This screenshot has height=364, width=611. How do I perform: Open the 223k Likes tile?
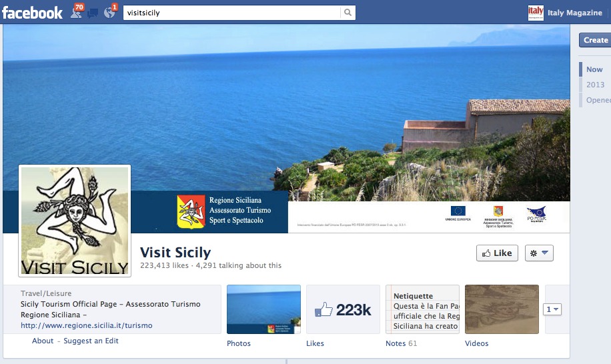343,309
